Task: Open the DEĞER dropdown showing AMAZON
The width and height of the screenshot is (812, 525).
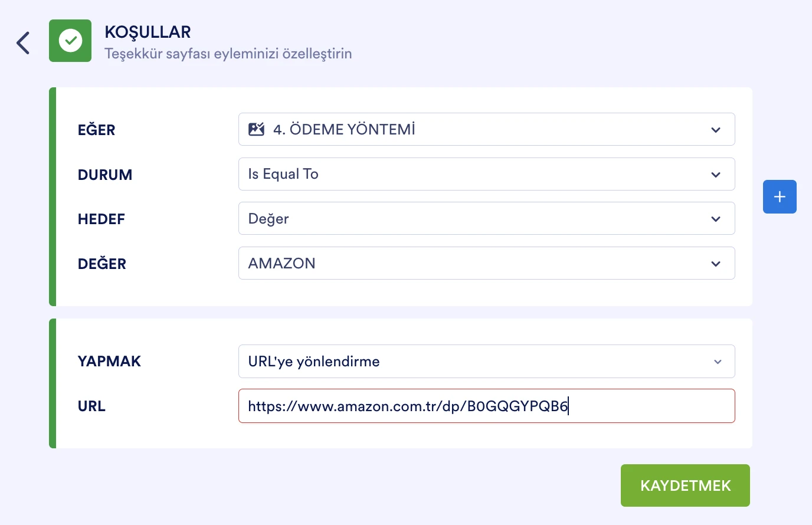Action: 486,263
